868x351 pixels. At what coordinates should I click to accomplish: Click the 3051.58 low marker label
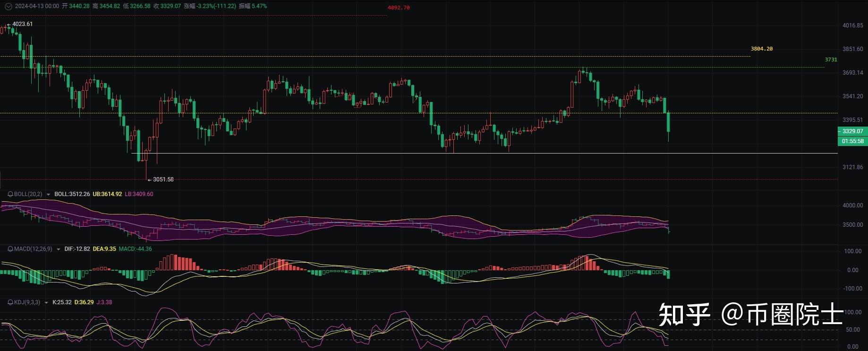163,180
